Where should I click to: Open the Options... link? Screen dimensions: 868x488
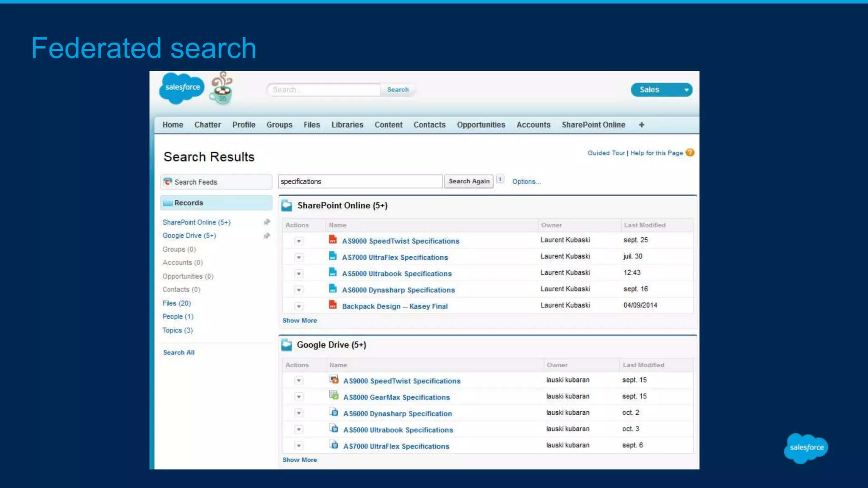click(526, 182)
